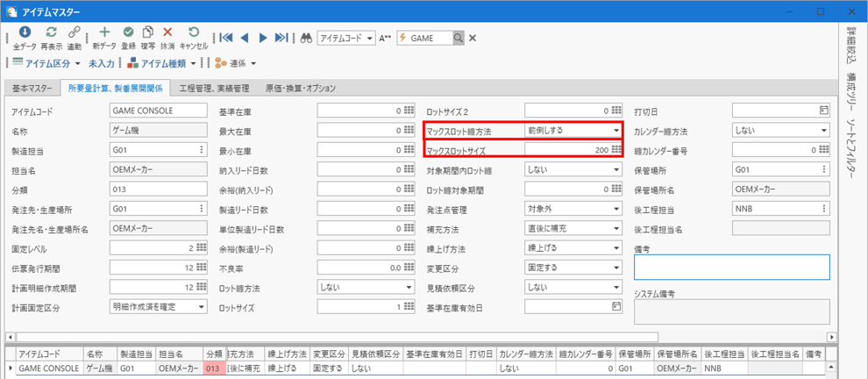Open the マックスロットサイズ calculator icon
This screenshot has width=868, height=379.
click(x=616, y=150)
